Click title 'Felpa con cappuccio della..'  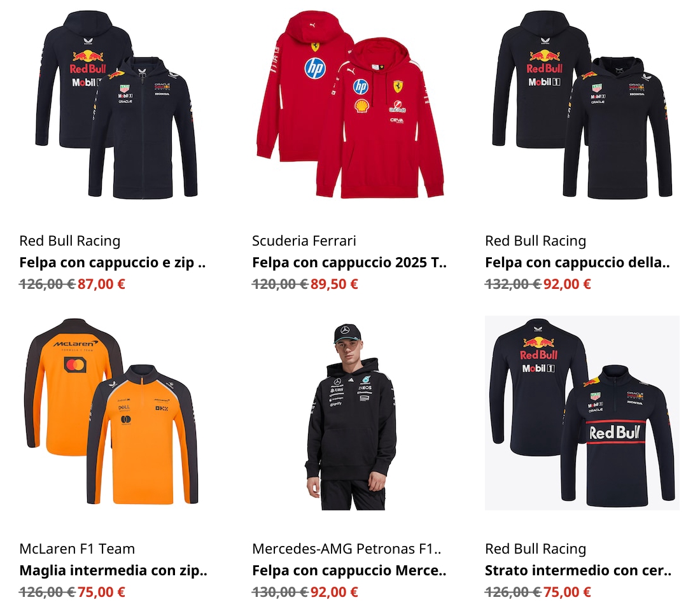click(x=578, y=262)
